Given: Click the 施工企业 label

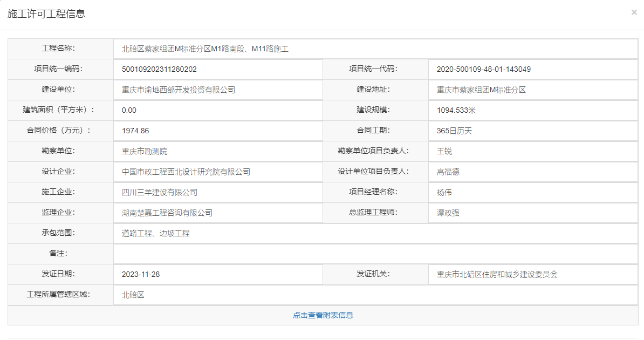Looking at the screenshot, I should [58, 193].
